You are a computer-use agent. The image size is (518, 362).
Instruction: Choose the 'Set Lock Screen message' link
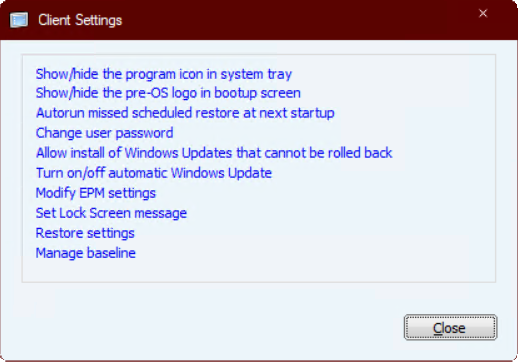click(x=111, y=213)
